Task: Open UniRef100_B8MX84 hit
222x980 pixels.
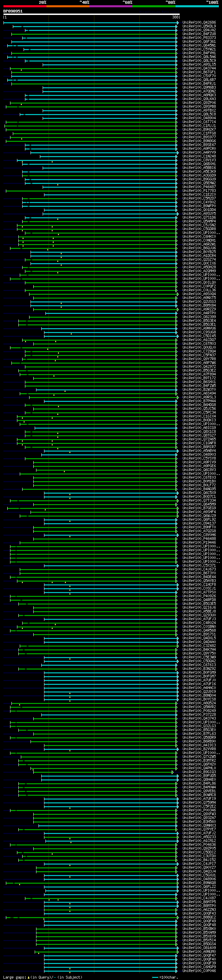Action: point(199,306)
